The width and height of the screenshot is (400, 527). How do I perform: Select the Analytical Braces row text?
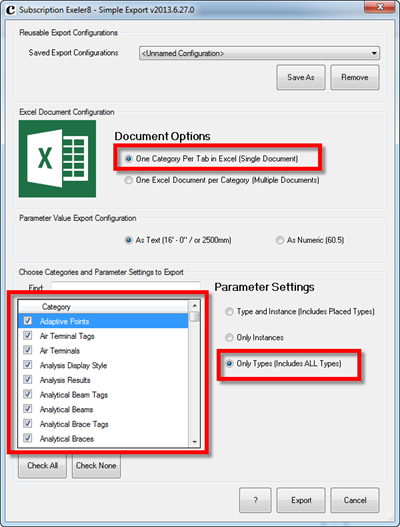pos(67,439)
